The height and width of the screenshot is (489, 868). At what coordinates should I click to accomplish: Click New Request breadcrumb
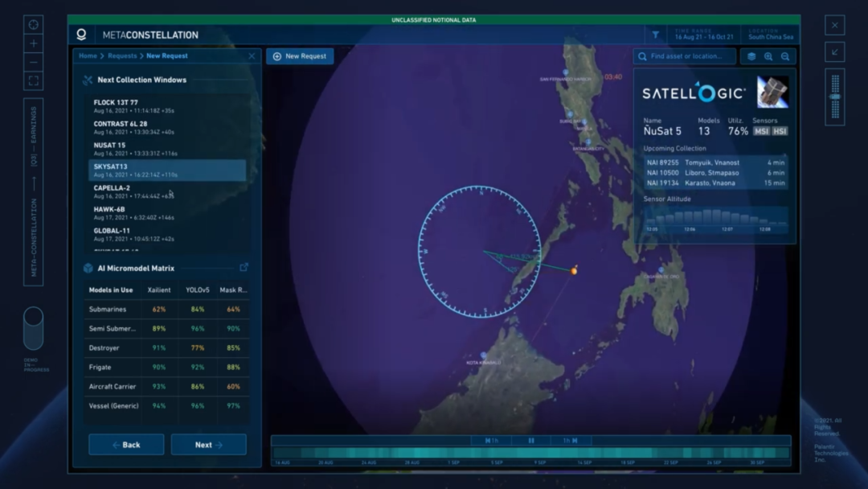(x=167, y=56)
